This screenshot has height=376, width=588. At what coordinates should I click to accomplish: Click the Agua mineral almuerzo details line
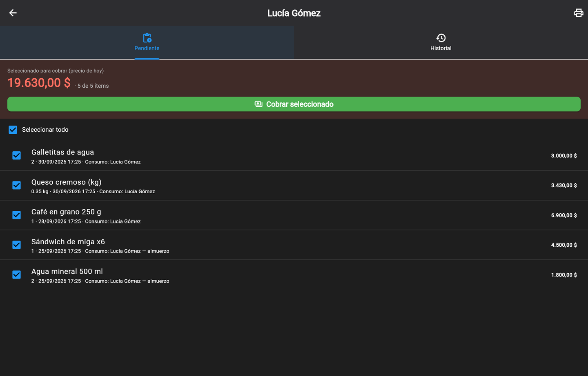tap(100, 281)
